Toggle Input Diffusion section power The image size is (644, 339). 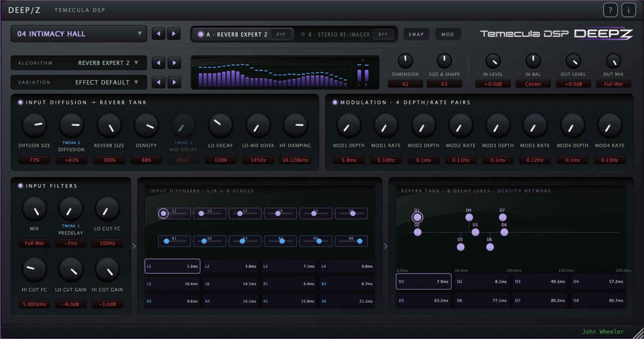click(x=20, y=102)
